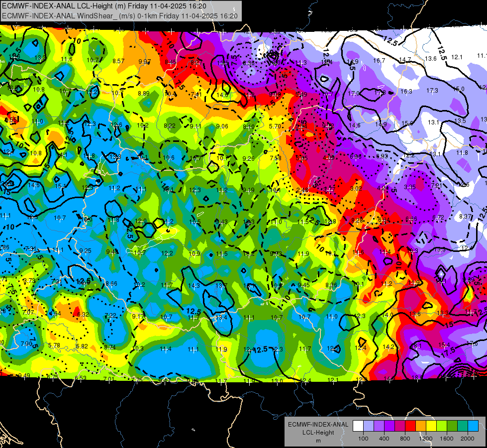The image size is (487, 448).
Task: Click the map value '8.89'
Action: [144, 94]
